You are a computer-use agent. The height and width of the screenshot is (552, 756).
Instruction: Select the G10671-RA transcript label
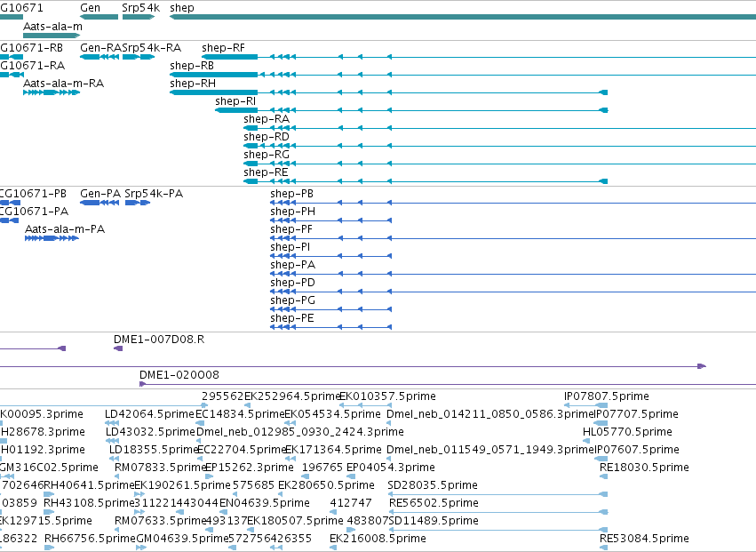[32, 66]
